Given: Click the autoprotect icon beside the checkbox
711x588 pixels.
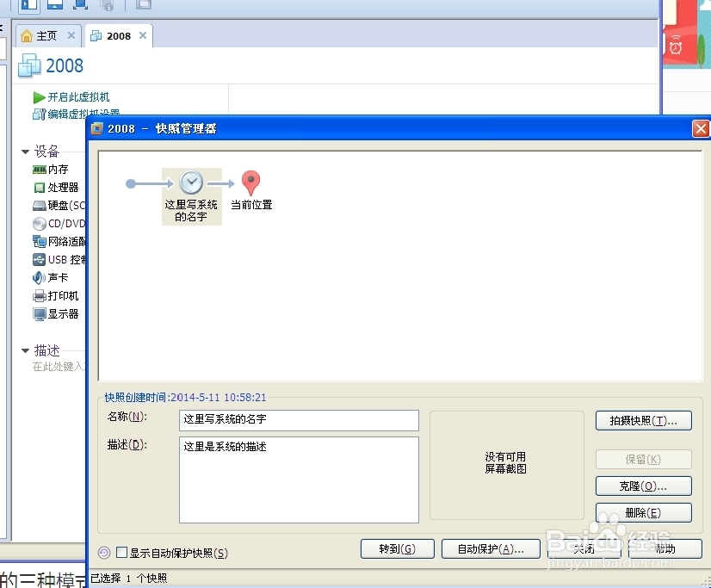Looking at the screenshot, I should pyautogui.click(x=104, y=552).
